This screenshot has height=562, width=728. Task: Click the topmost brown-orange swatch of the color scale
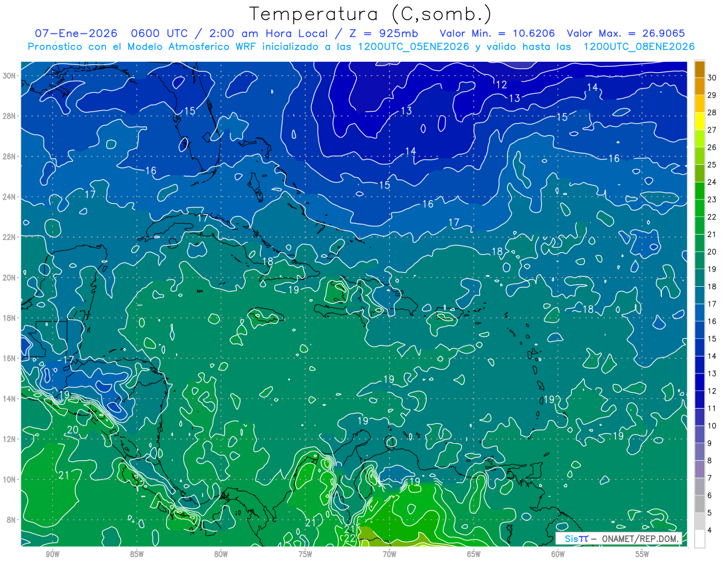(699, 69)
